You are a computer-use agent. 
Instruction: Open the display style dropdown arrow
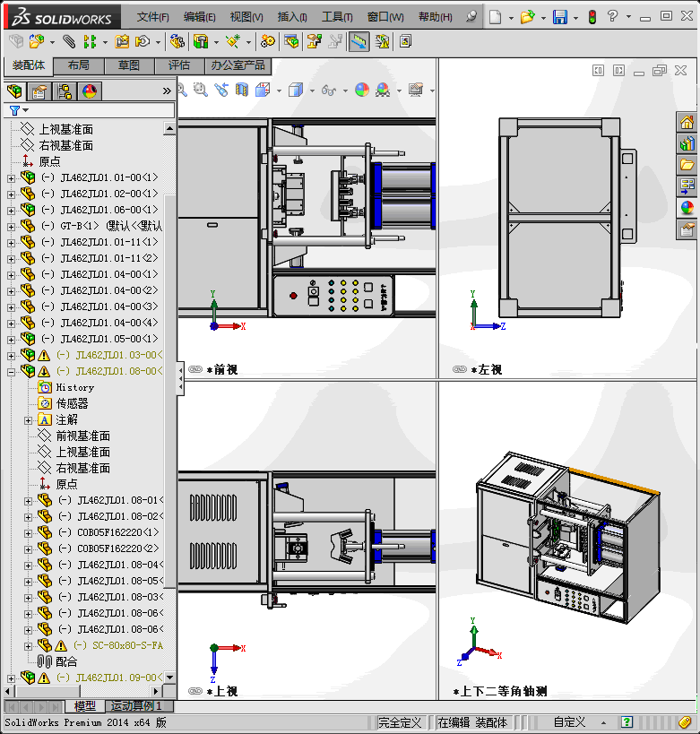pyautogui.click(x=312, y=91)
